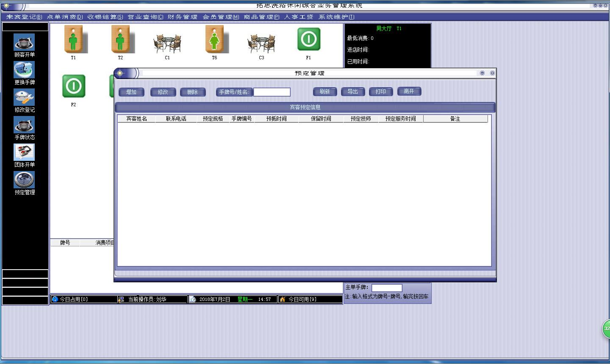Viewport: 610px width, 364px height.
Task: Sort by the 预定服务时间 column header
Action: tap(401, 119)
